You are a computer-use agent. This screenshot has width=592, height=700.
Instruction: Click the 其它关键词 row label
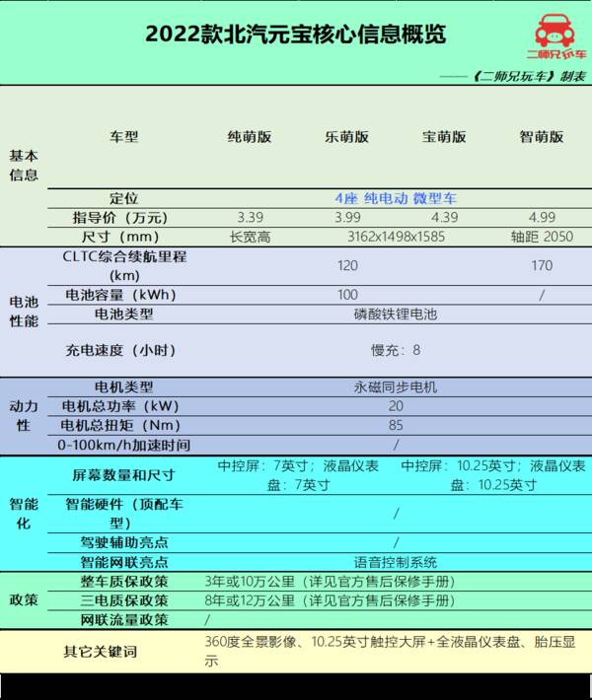point(100,652)
